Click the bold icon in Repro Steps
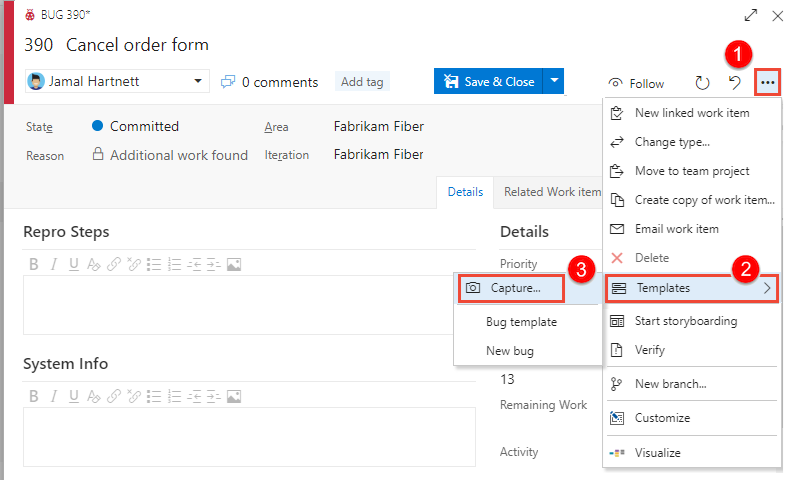The height and width of the screenshot is (480, 786). coord(33,265)
